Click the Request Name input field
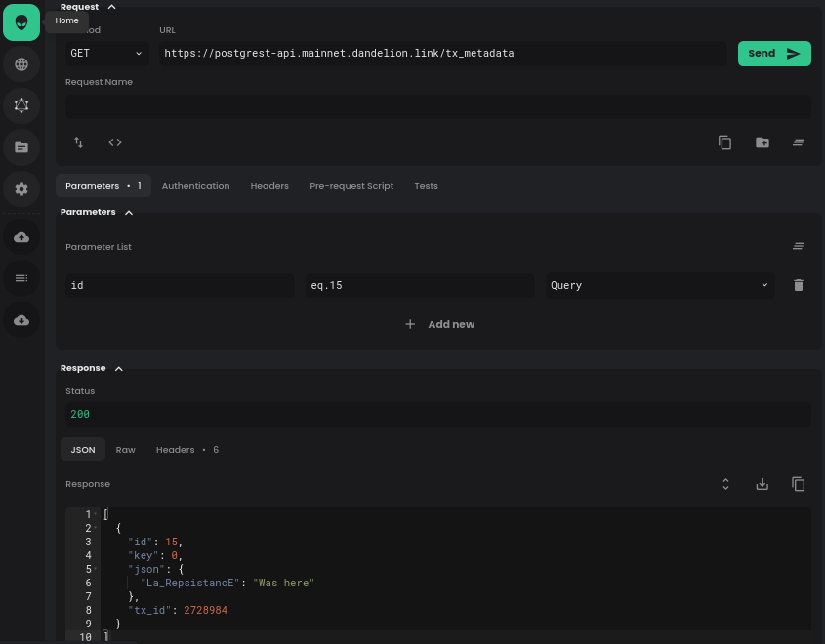This screenshot has height=644, width=825. click(x=436, y=106)
